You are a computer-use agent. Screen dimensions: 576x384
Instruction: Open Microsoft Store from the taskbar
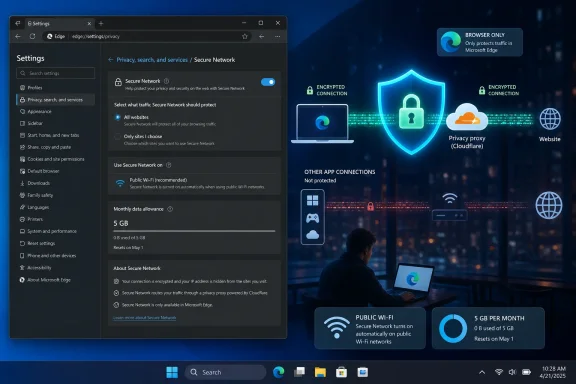point(341,372)
